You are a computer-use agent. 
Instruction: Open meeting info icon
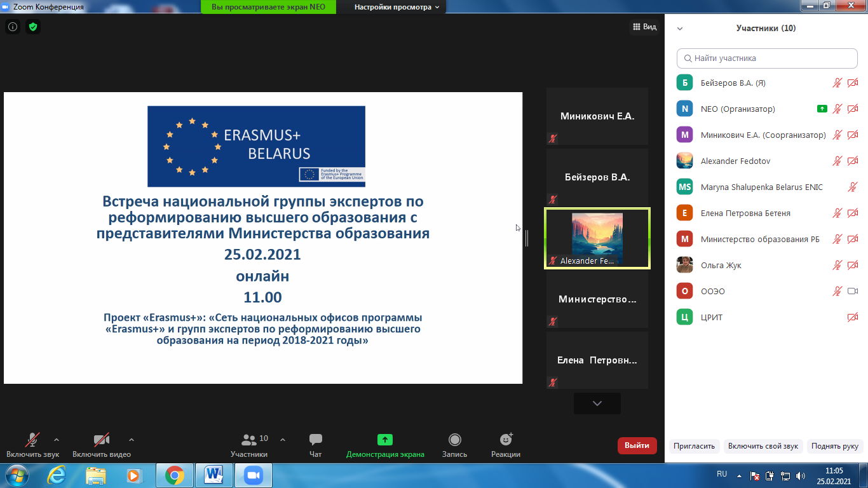[12, 27]
